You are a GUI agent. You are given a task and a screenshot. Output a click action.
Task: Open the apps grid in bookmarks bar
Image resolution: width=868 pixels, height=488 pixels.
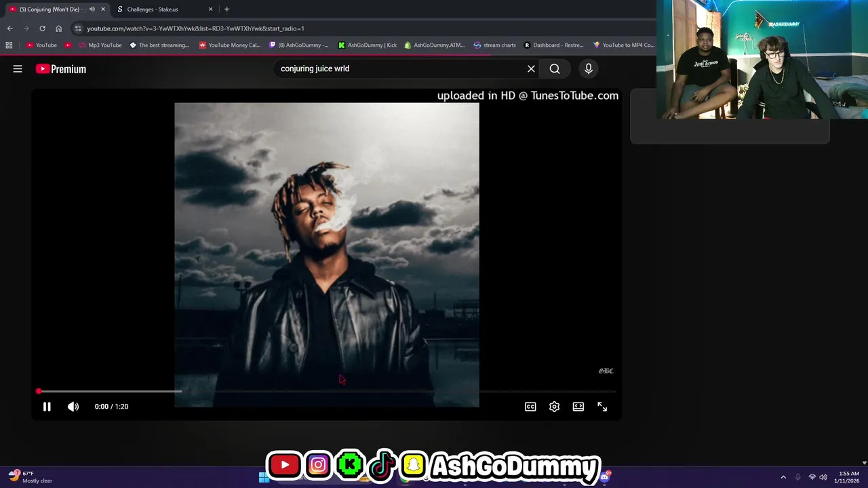tap(9, 45)
